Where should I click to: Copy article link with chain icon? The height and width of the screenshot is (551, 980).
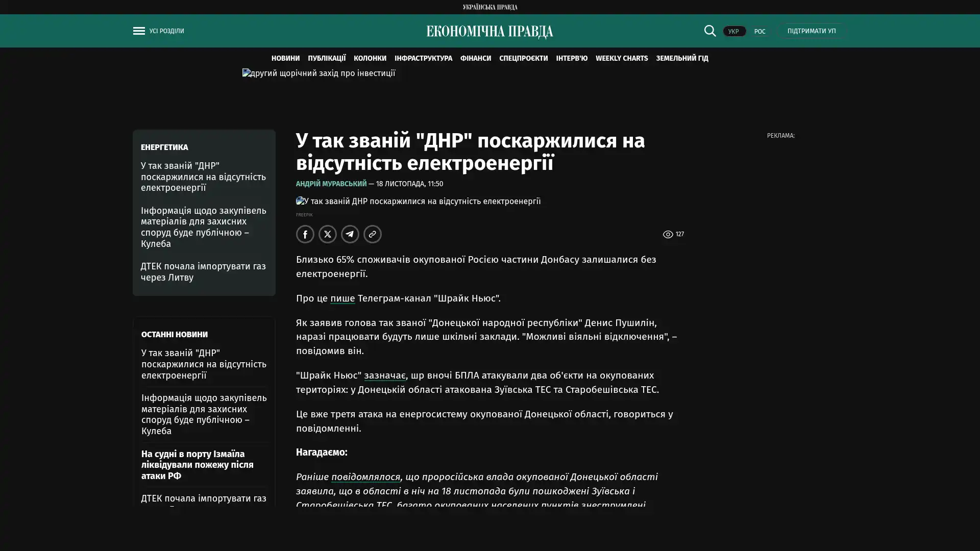tap(373, 234)
